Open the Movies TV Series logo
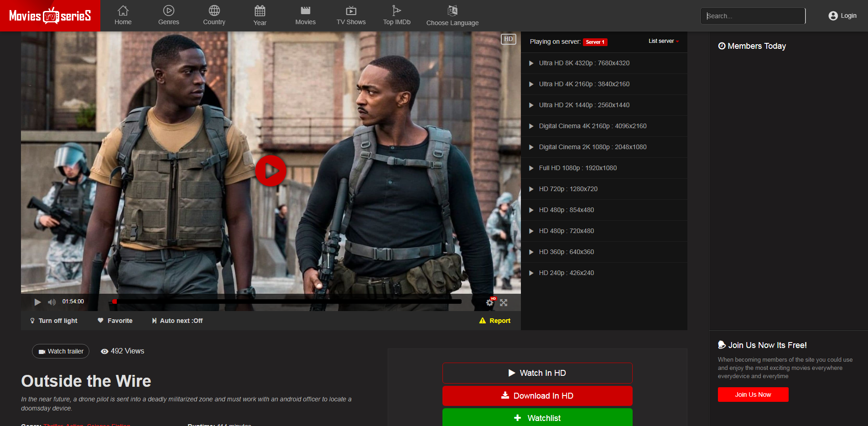Viewport: 868px width, 426px height. 50,16
